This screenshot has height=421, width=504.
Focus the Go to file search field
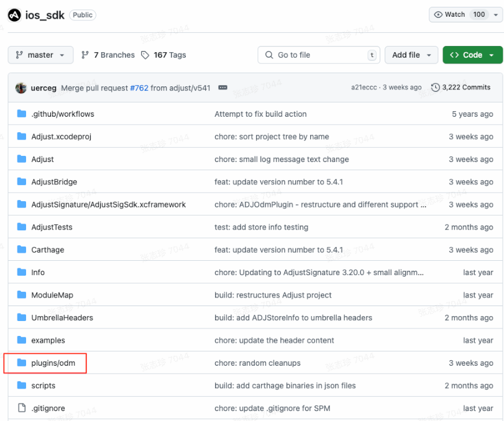tap(319, 55)
